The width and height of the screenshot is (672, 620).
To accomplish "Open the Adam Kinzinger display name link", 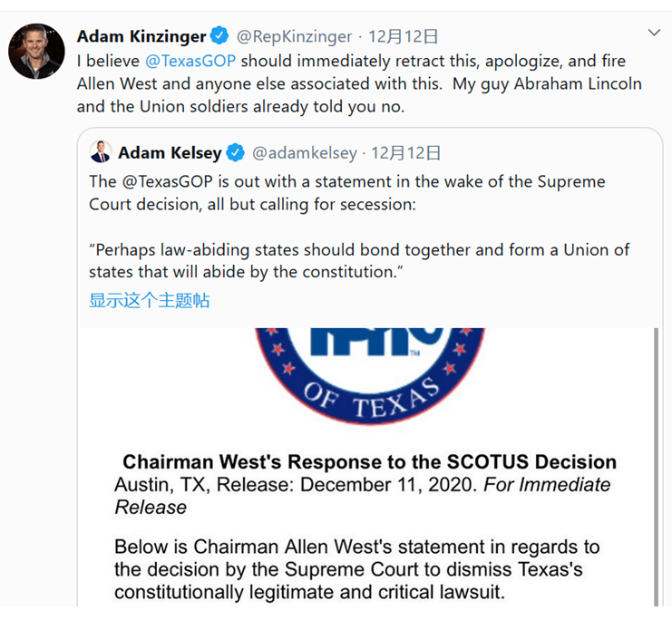I will point(141,36).
